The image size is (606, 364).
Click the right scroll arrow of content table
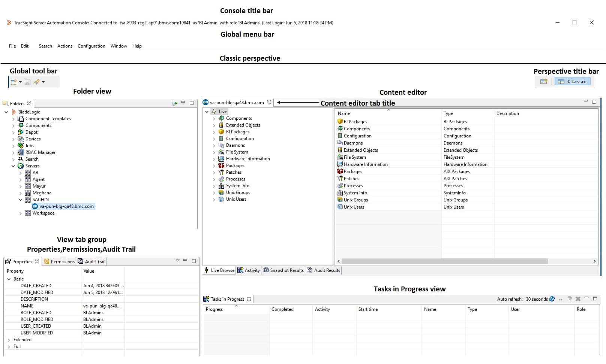click(x=594, y=261)
